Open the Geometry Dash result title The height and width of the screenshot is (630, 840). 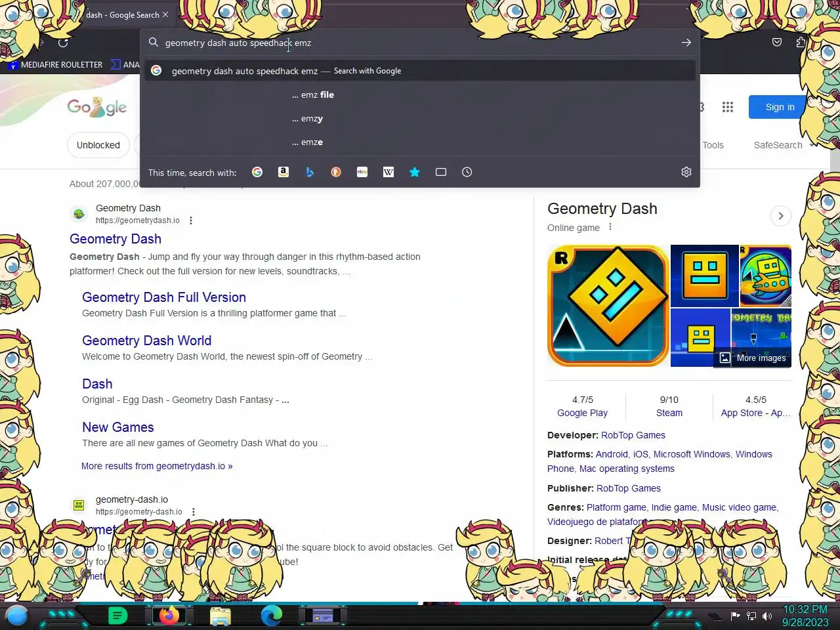coord(115,239)
